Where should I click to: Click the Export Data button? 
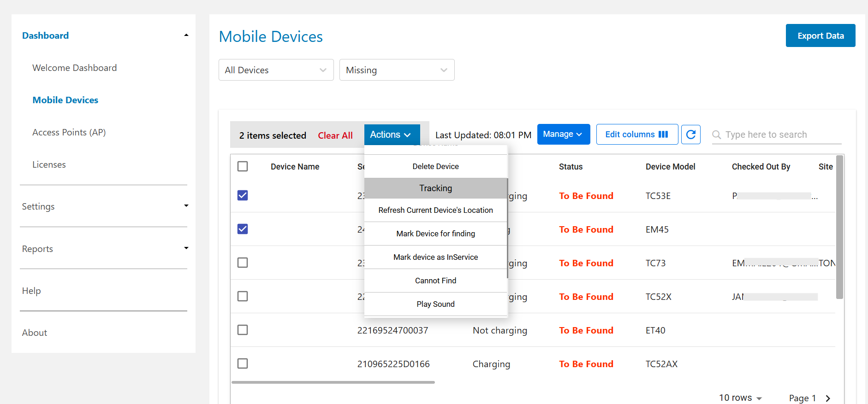[820, 35]
